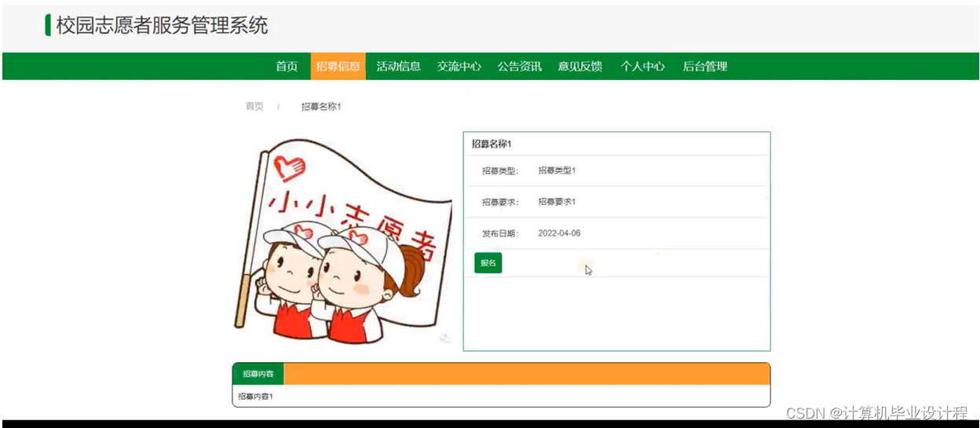The width and height of the screenshot is (980, 428).
Task: Select the 招募内容 tab label
Action: 258,374
